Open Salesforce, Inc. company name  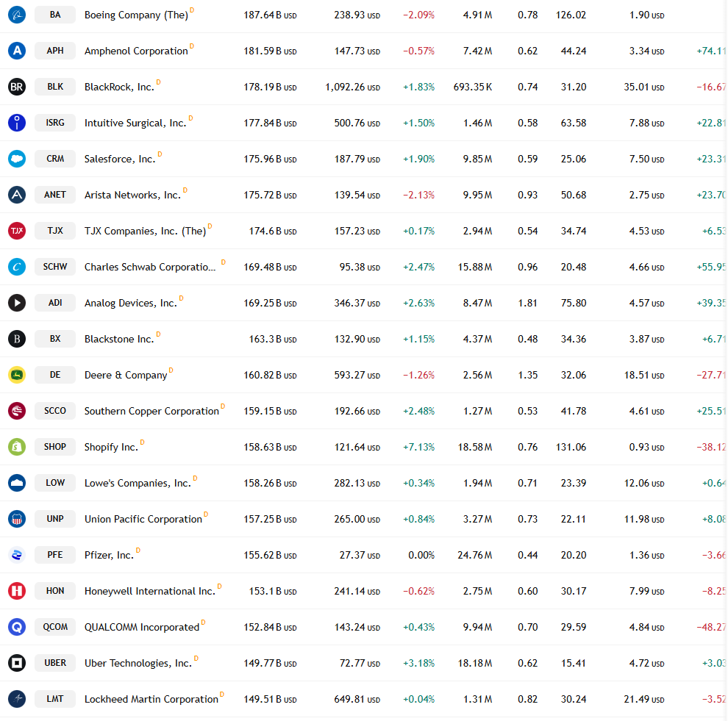click(x=120, y=159)
